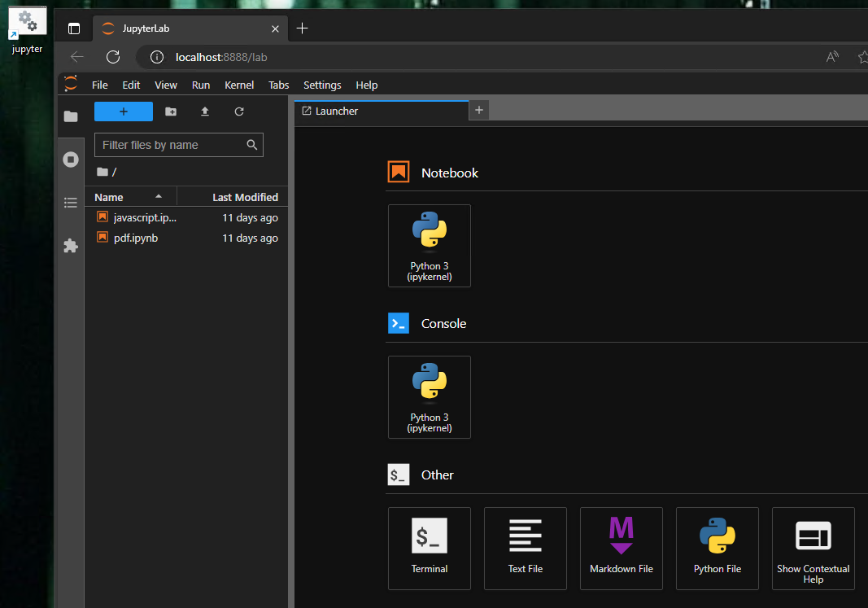
Task: Open the Settings menu
Action: point(322,85)
